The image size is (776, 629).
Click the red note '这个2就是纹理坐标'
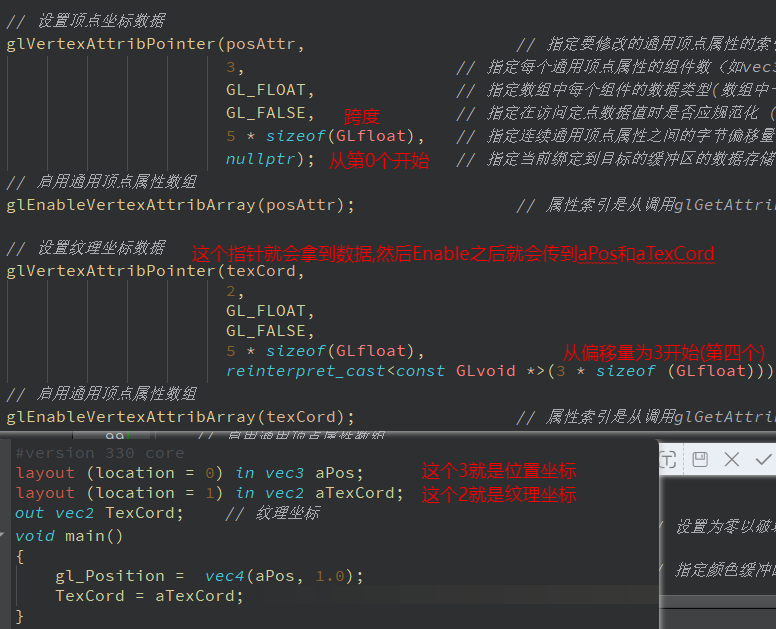[498, 494]
